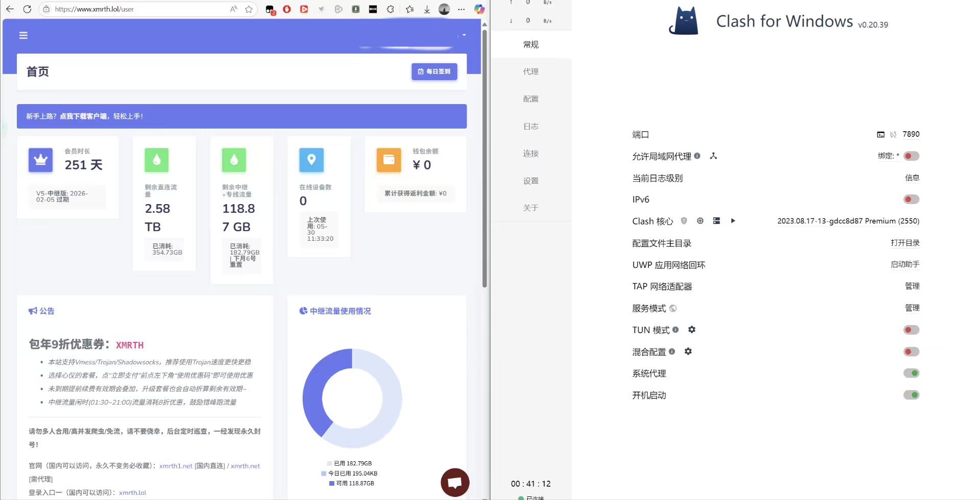
Task: Click the info icon beside TUN 模式
Action: click(676, 330)
